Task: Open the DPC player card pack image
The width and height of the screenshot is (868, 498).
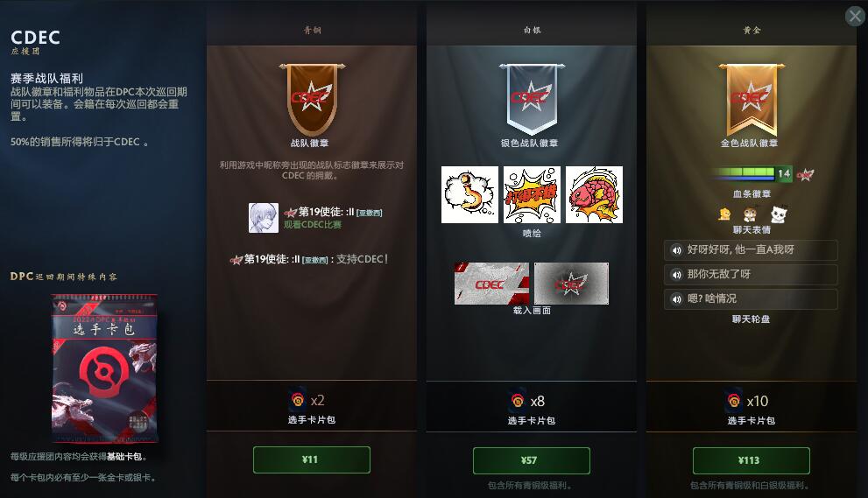Action: [x=104, y=368]
